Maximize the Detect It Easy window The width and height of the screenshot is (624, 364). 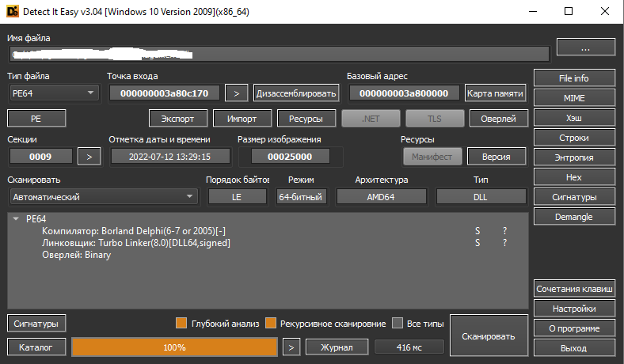(x=569, y=11)
